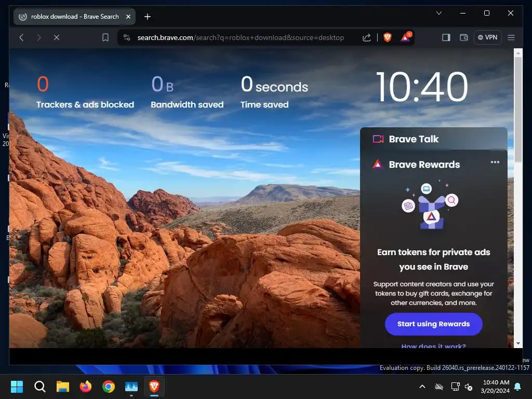This screenshot has width=532, height=399.
Task: Open the Windows Start menu
Action: (x=17, y=387)
